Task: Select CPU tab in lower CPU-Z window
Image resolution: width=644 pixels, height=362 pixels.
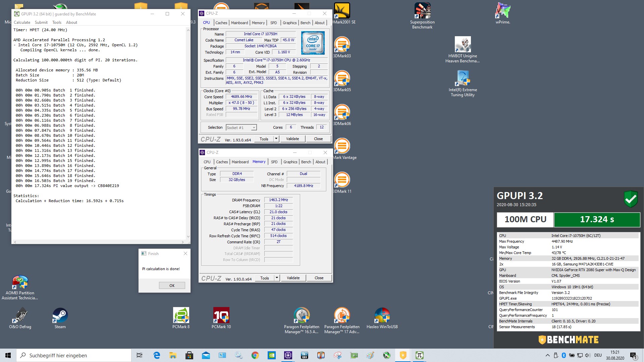Action: (207, 162)
